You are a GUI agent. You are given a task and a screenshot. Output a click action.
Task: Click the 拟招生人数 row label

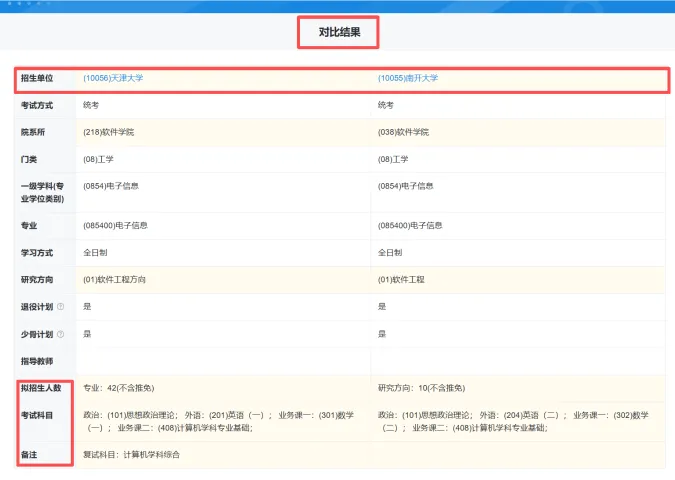point(41,388)
